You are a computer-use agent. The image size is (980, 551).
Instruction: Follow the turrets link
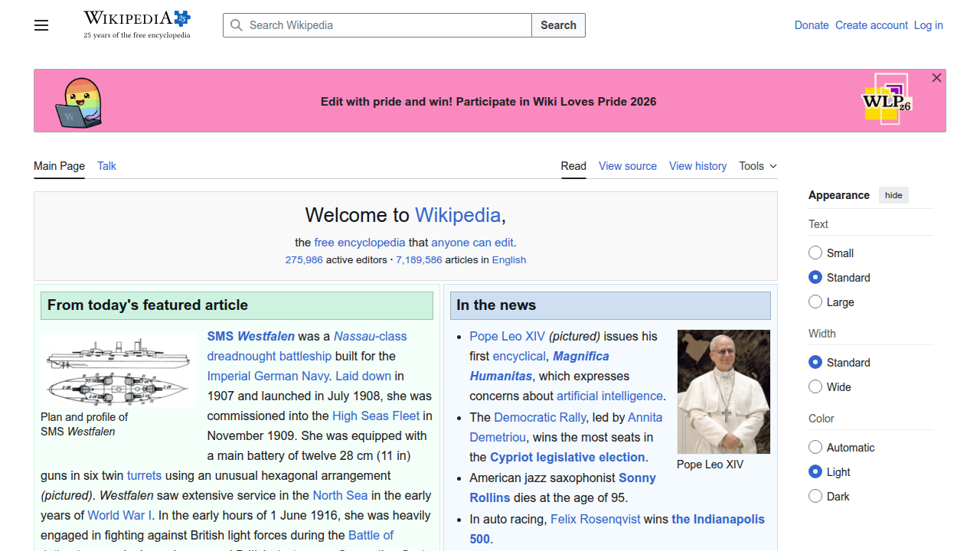tap(145, 475)
